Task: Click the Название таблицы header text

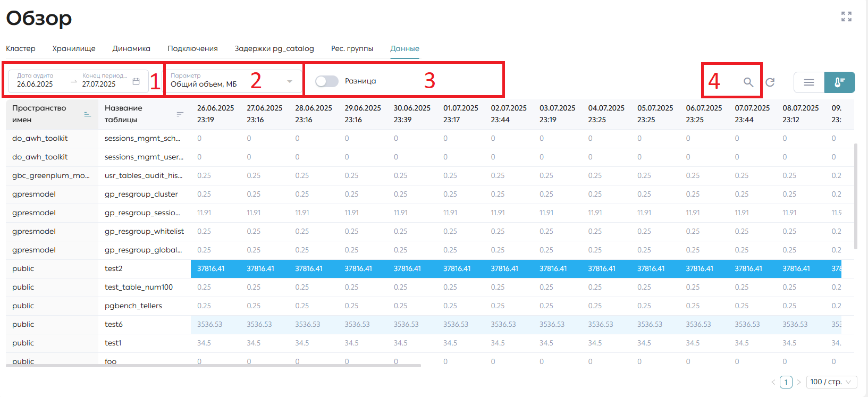Action: point(123,114)
